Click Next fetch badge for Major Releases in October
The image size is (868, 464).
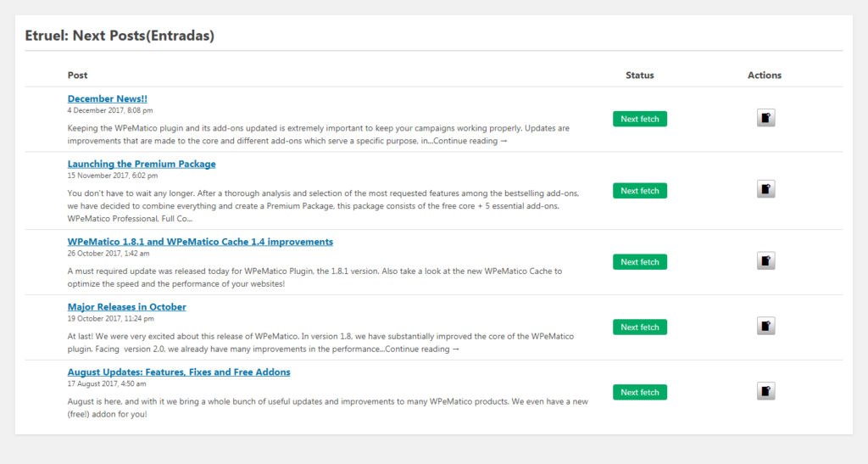[x=640, y=327]
